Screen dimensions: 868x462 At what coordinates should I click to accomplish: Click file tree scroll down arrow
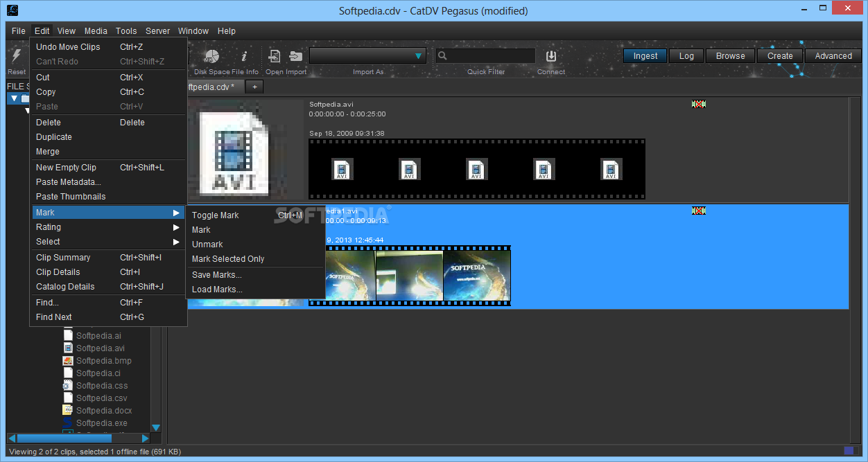pos(156,427)
